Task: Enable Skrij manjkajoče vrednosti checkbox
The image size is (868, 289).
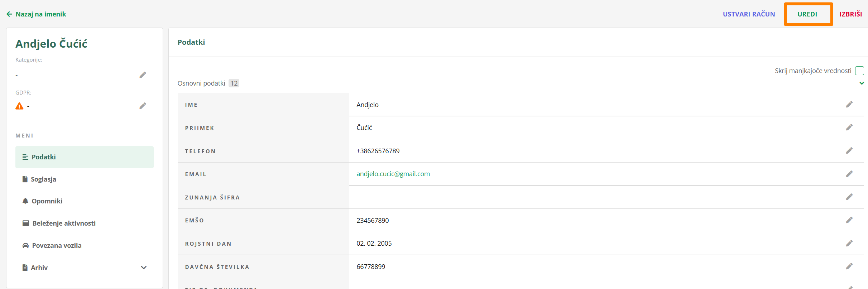Action: click(x=859, y=71)
